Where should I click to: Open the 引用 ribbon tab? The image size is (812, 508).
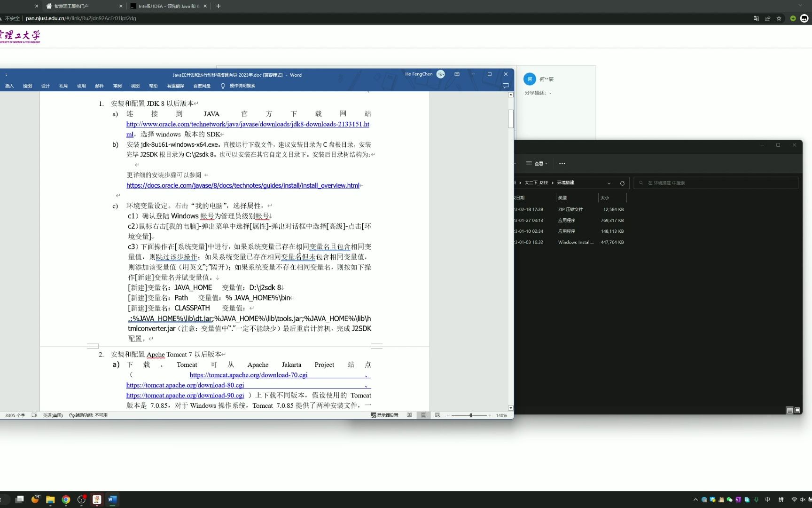81,86
